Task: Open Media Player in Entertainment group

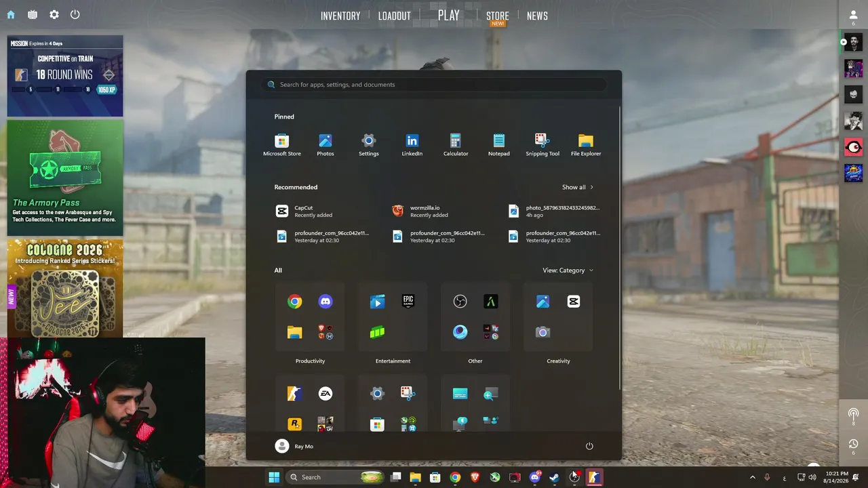Action: pyautogui.click(x=377, y=302)
